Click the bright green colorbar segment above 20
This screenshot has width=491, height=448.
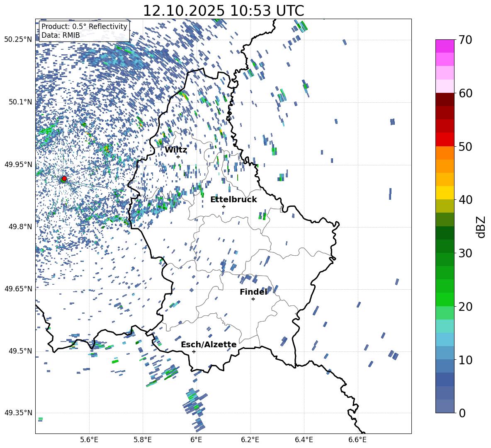[x=445, y=299]
